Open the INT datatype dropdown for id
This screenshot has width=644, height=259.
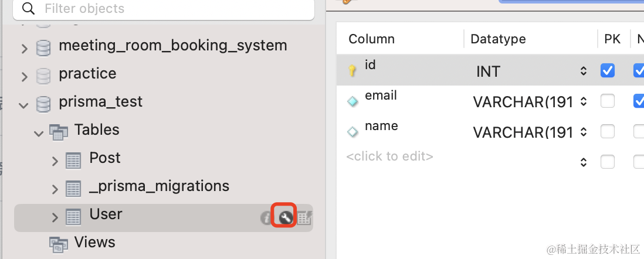tap(583, 71)
